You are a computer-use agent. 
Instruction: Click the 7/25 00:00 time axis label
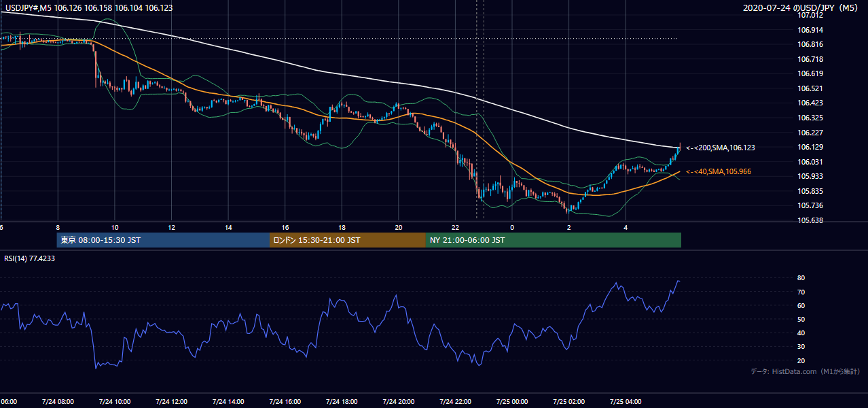[512, 402]
